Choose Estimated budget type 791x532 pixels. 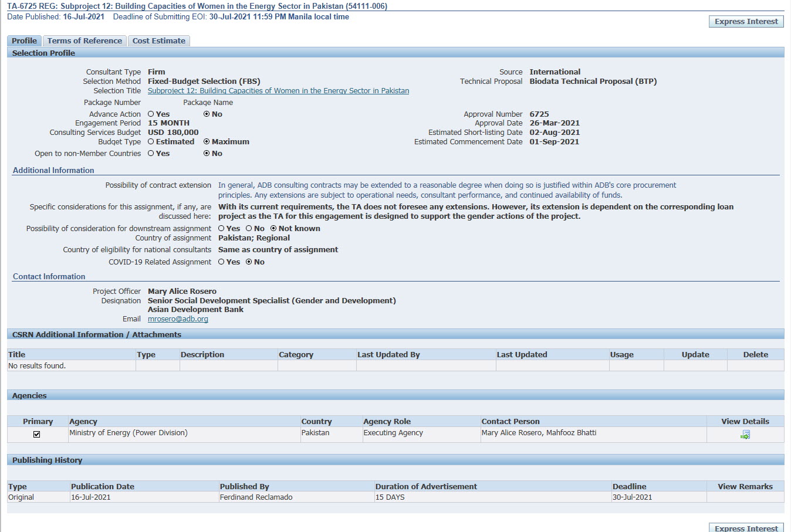[151, 142]
